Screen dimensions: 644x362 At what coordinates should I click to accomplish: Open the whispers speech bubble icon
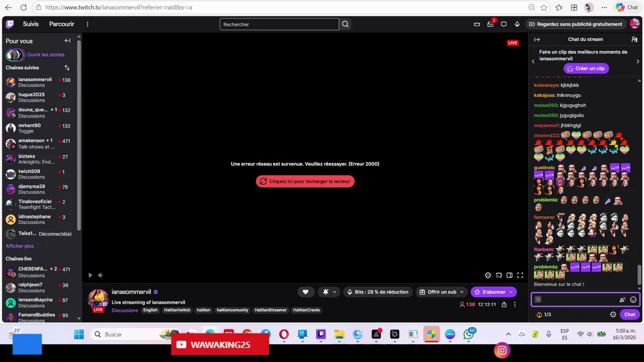pyautogui.click(x=504, y=24)
